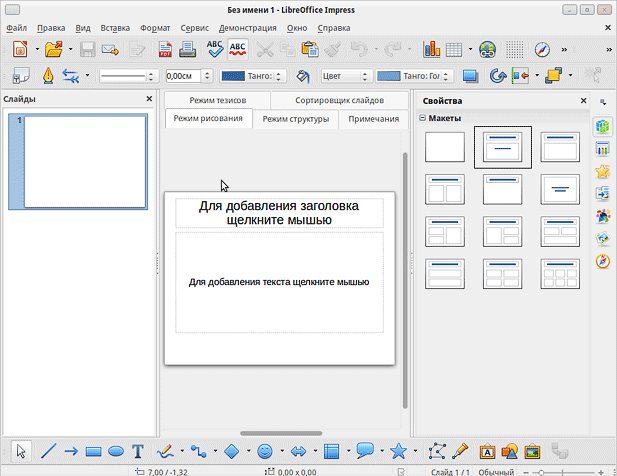
Task: Open the Цвет fill type dropdown
Action: (x=346, y=76)
